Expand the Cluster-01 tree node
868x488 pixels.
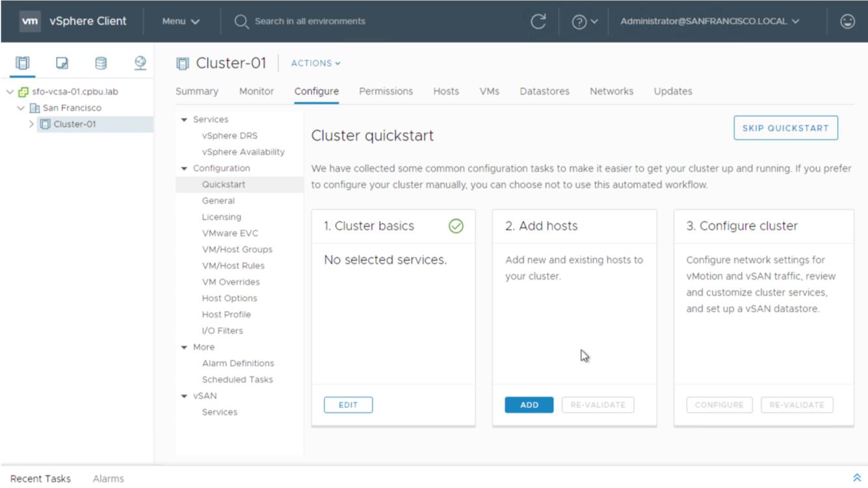[32, 124]
